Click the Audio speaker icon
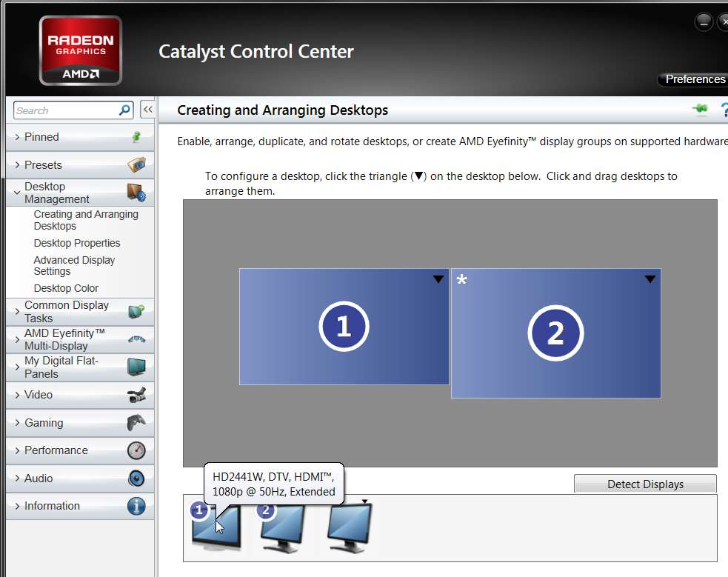This screenshot has height=577, width=728. pyautogui.click(x=136, y=478)
